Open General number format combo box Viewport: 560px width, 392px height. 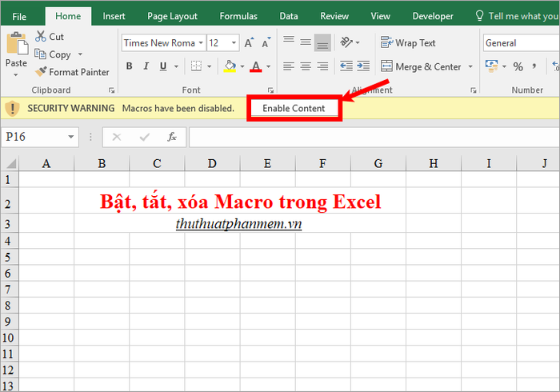tap(522, 43)
